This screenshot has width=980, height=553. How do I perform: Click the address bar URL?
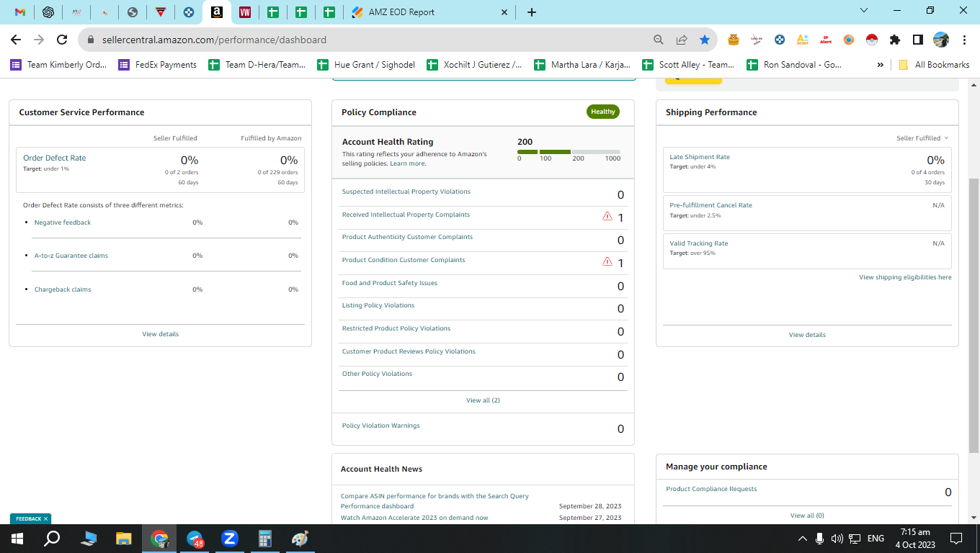(x=214, y=40)
